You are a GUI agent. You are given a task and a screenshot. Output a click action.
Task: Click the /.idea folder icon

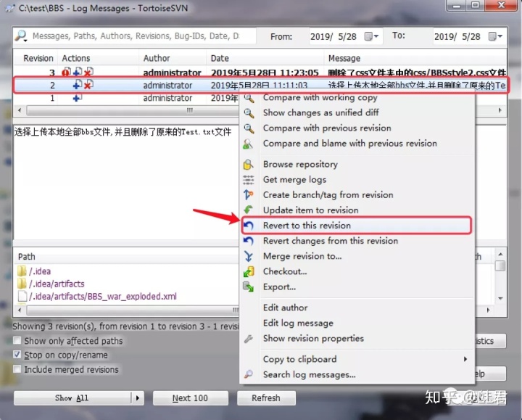point(22,271)
